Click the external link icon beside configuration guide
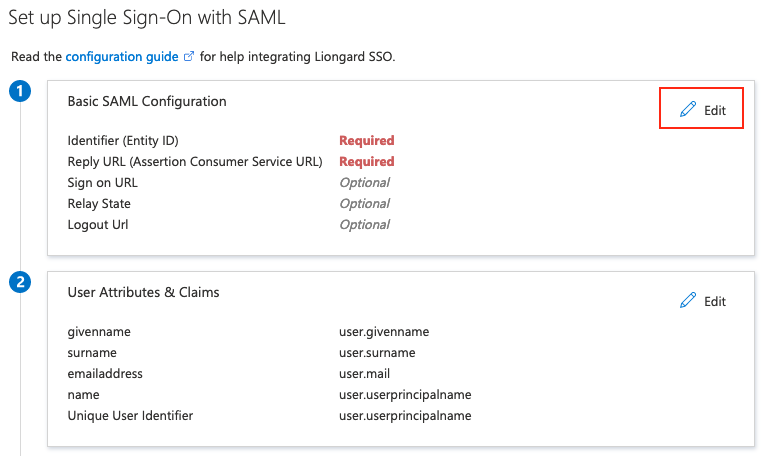The height and width of the screenshot is (456, 765). click(x=188, y=57)
